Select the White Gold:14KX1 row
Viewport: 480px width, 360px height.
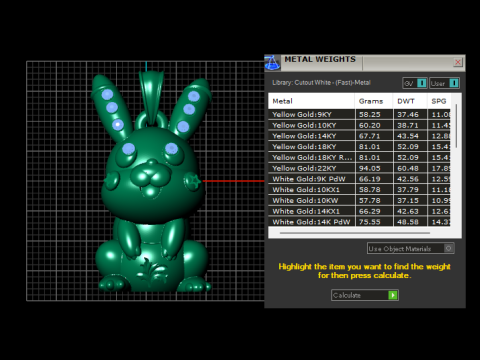tap(359, 211)
